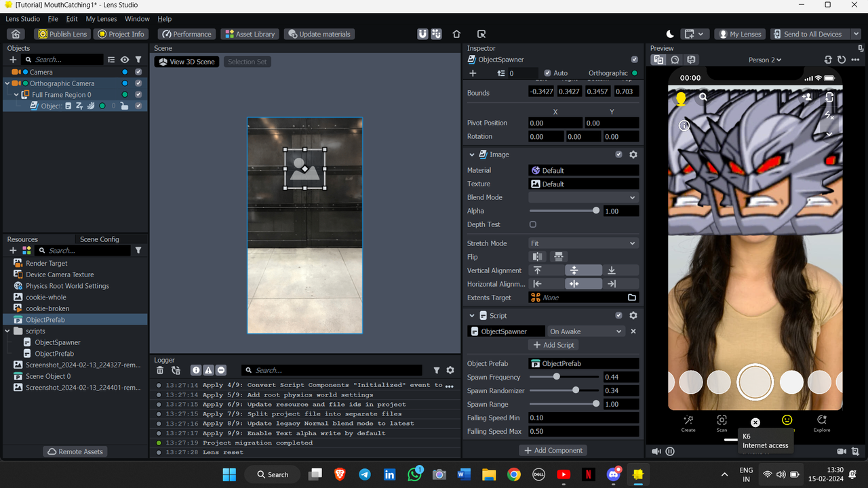
Task: Toggle the Auto checkbox
Action: click(547, 73)
